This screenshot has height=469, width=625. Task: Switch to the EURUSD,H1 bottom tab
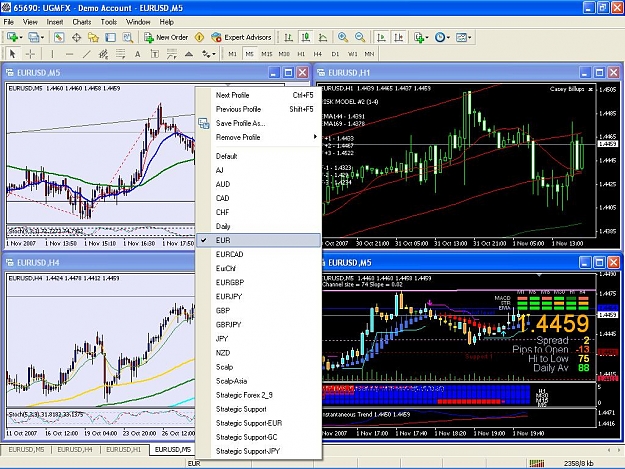[124, 449]
